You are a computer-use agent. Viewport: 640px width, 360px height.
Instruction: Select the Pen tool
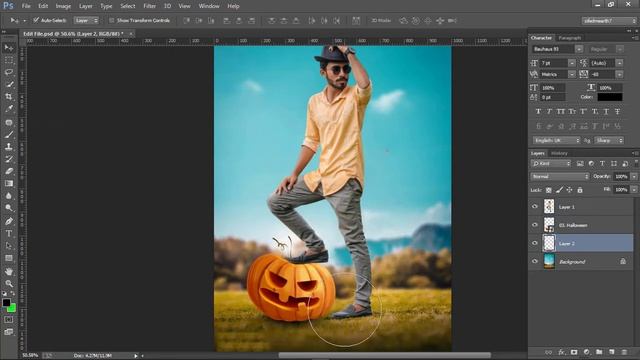[9, 222]
